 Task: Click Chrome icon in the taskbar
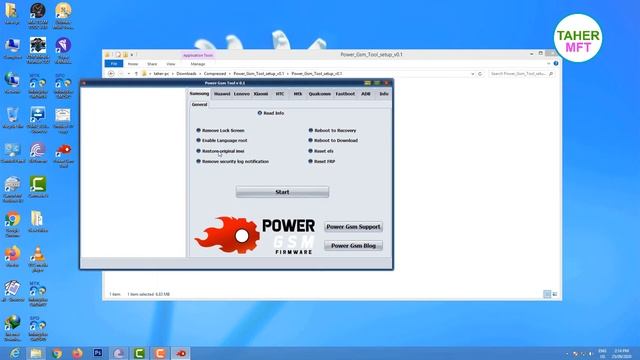click(57, 353)
